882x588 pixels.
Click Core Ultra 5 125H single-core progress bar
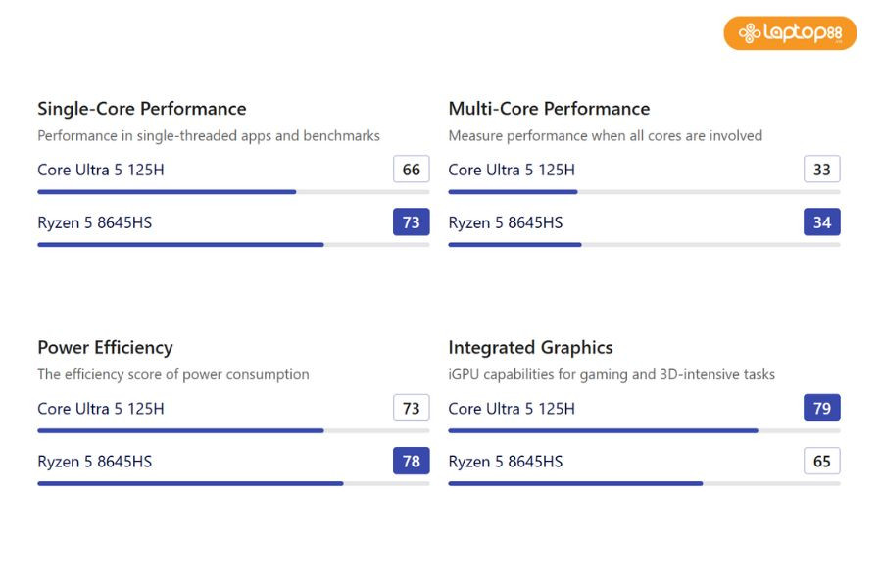(233, 192)
